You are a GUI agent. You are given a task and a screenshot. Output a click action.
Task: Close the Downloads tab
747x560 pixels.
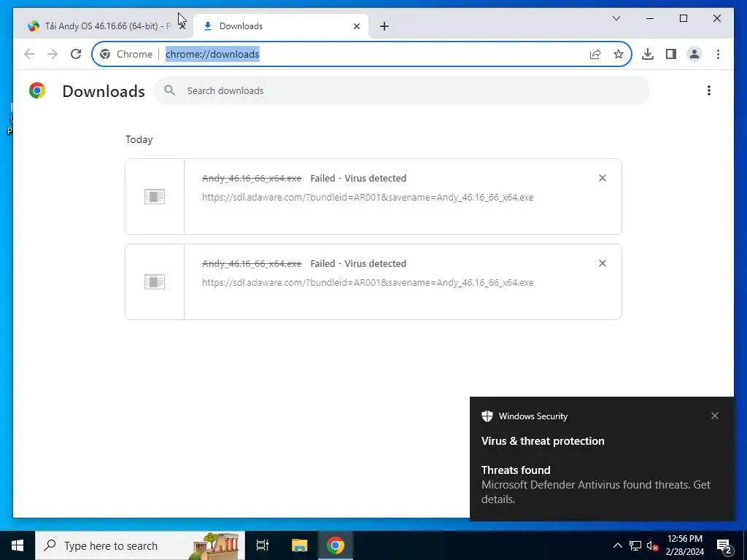click(356, 26)
